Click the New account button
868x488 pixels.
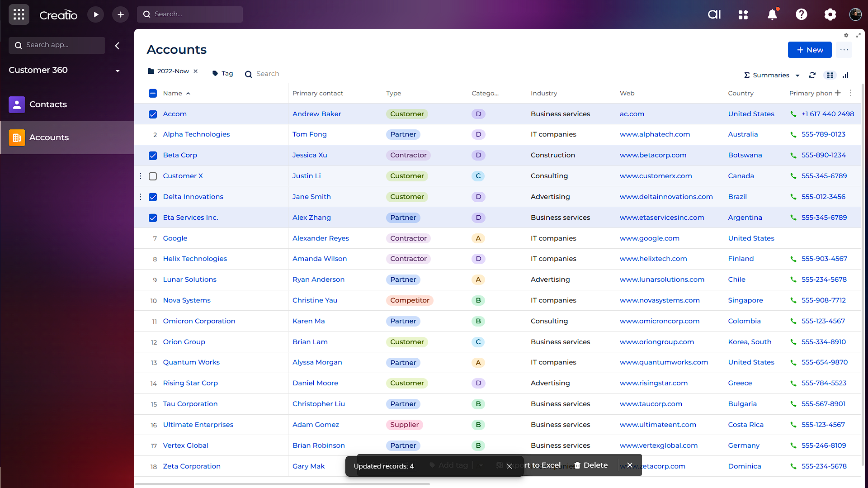[x=809, y=50]
